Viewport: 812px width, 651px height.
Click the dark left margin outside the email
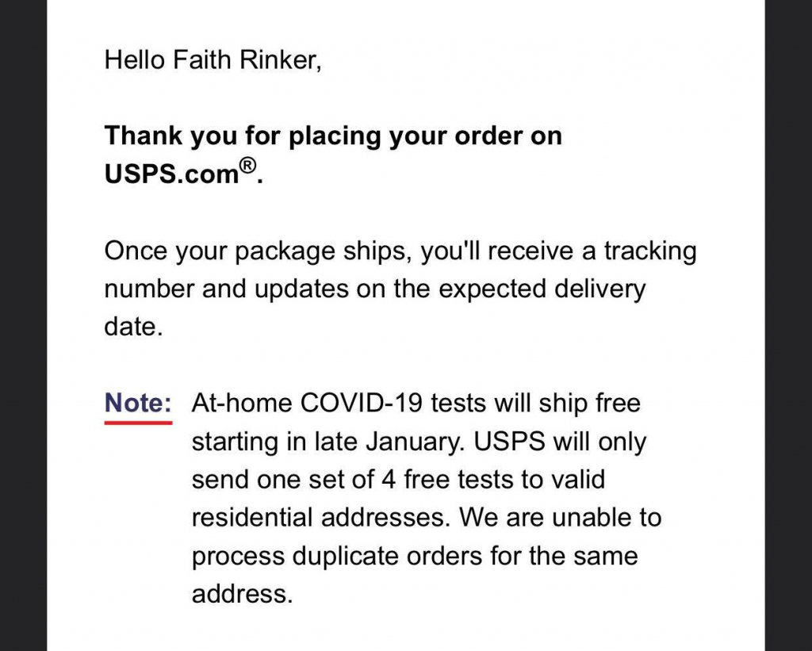click(23, 325)
